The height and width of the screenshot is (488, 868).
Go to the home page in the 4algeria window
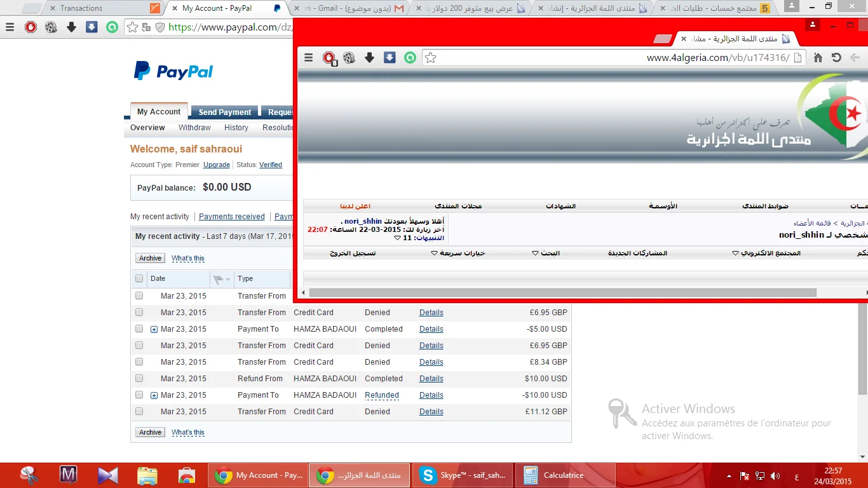coord(818,58)
